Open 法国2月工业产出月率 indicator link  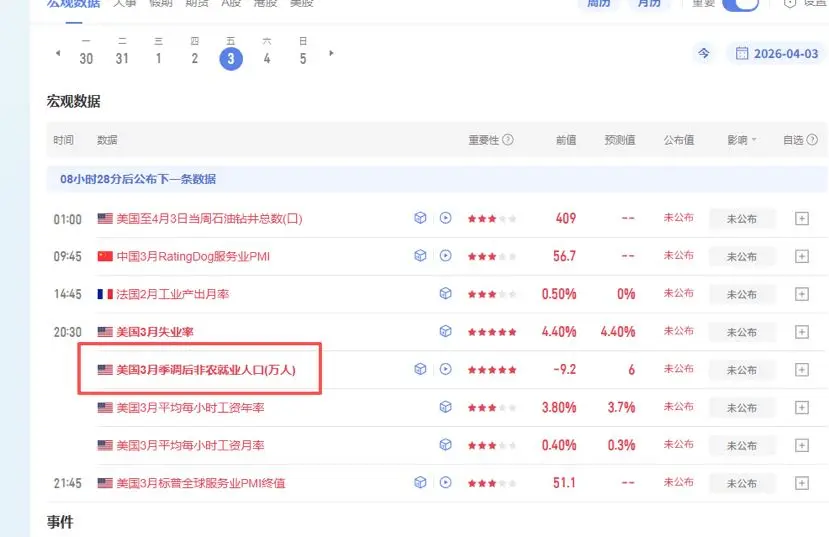tap(172, 294)
